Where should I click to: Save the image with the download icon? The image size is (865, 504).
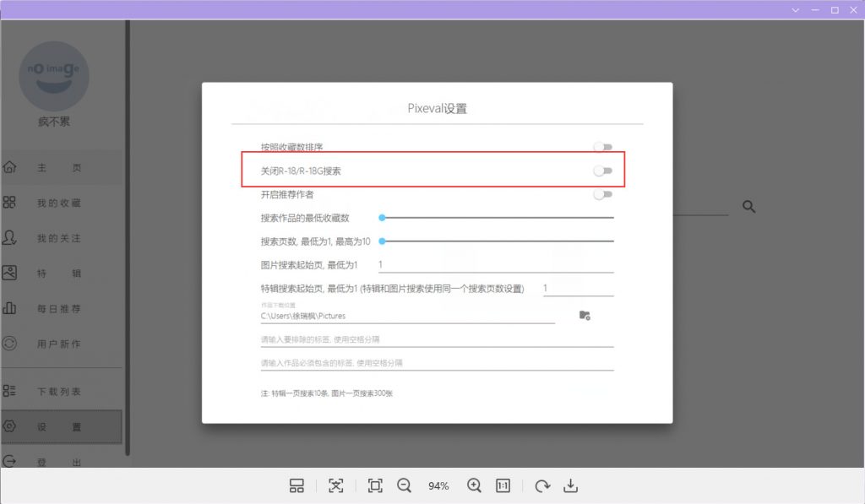coord(571,485)
